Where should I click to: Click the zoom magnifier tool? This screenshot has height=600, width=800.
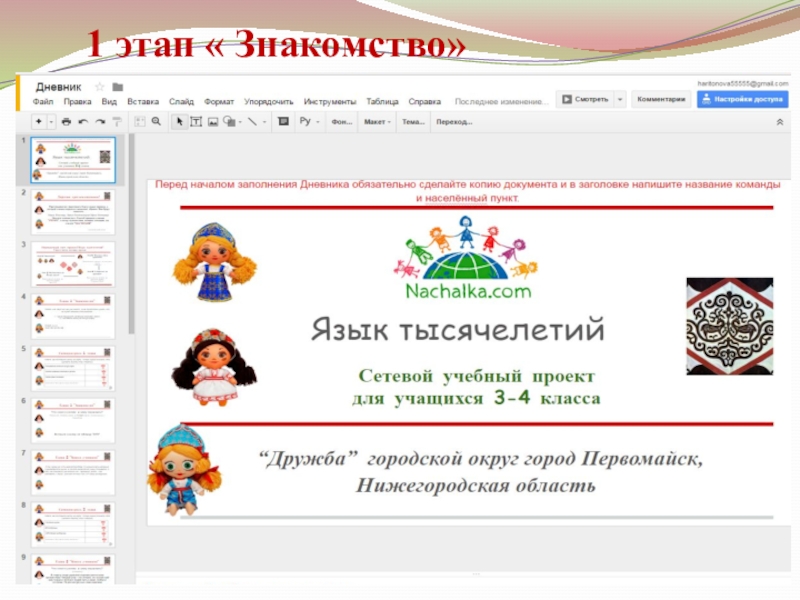tap(156, 121)
